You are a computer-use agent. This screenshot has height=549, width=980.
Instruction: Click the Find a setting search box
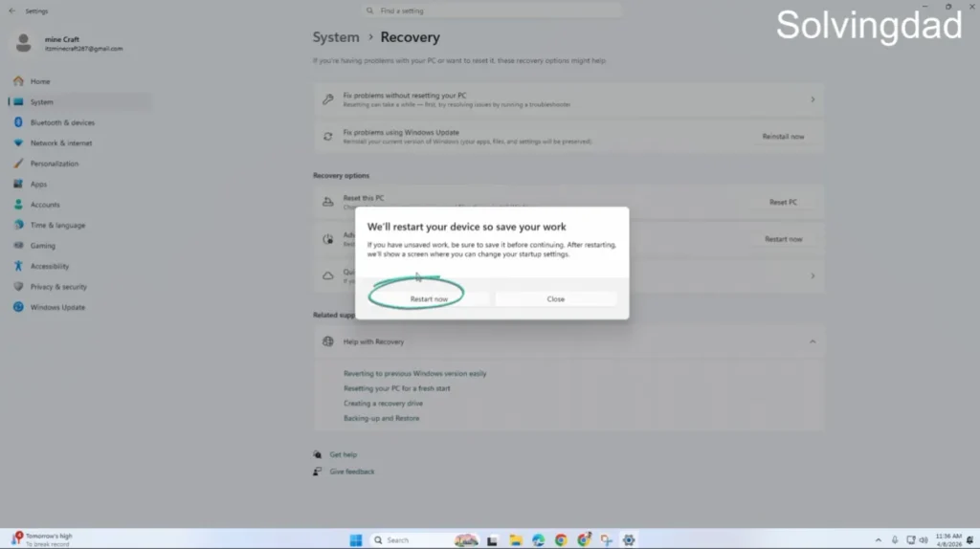(x=492, y=11)
